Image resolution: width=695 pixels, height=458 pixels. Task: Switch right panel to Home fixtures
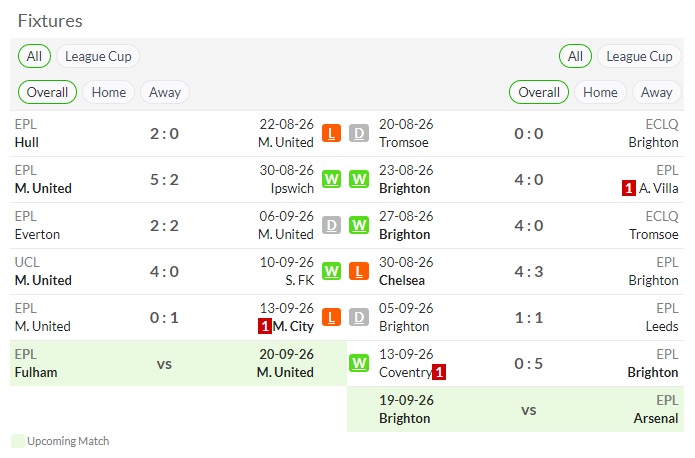click(x=600, y=92)
